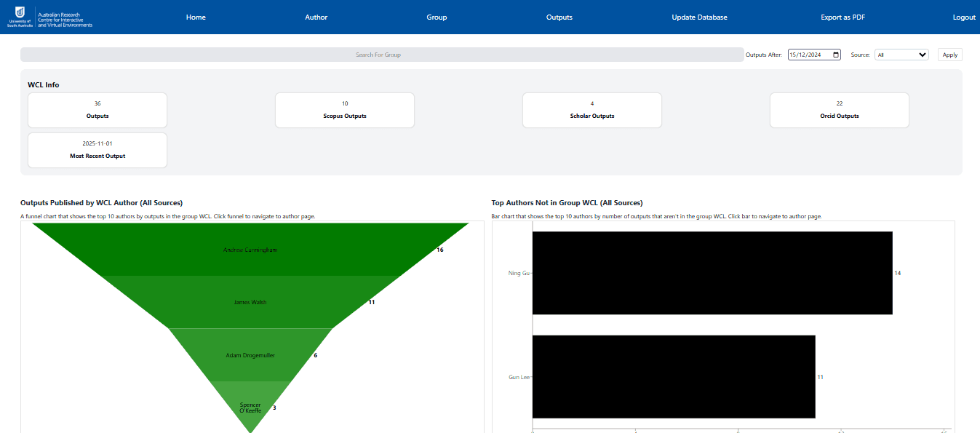980x433 pixels.
Task: Click Spencer O'Keeffe funnel segment
Action: click(x=250, y=406)
